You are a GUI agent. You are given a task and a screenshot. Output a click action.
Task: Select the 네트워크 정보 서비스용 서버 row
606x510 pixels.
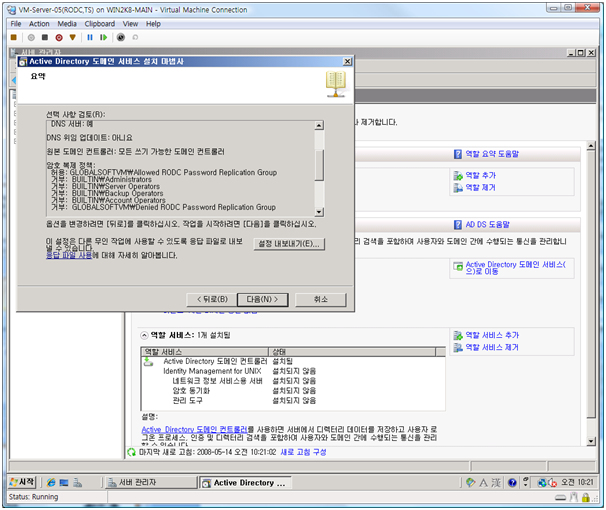(293, 381)
